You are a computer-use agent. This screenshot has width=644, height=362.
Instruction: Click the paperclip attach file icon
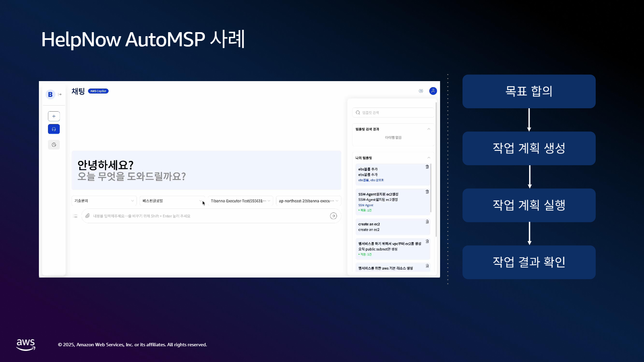coord(88,216)
